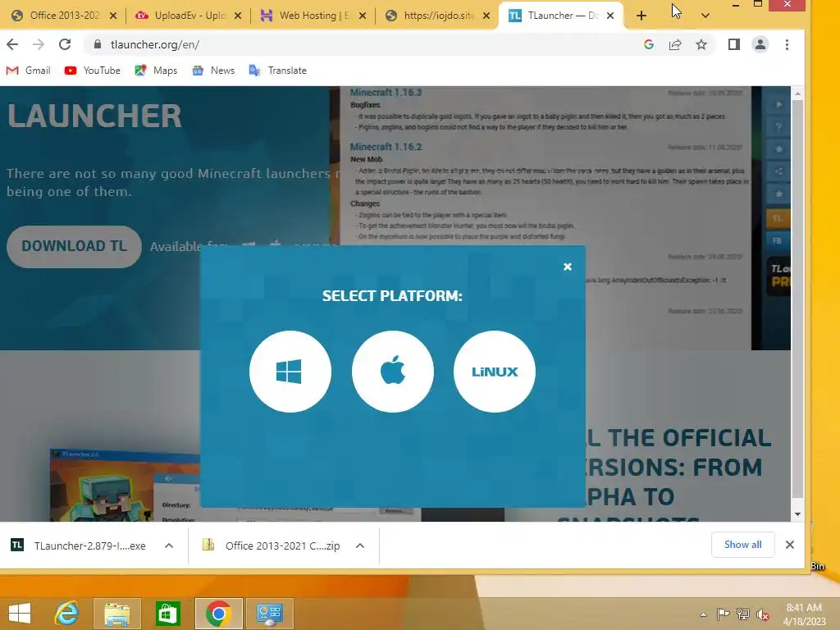Viewport: 840px width, 630px height.
Task: Switch to iojdo.site tab
Action: (437, 16)
